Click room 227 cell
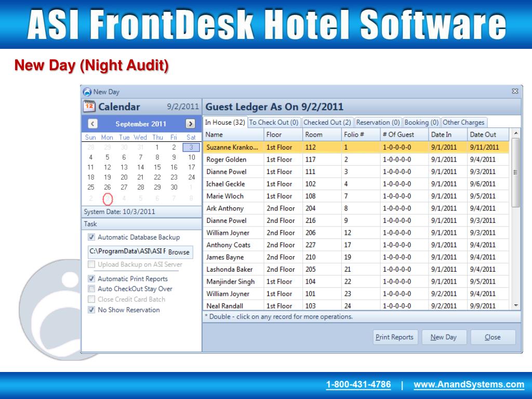 pyautogui.click(x=322, y=245)
